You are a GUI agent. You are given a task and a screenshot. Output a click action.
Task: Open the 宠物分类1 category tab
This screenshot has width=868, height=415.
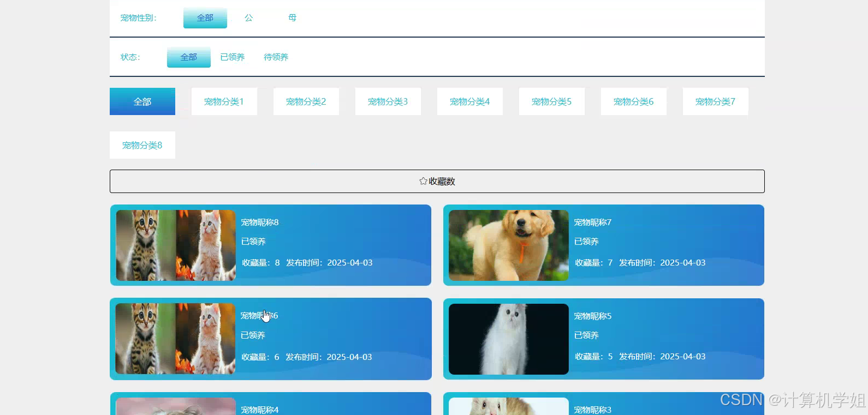click(x=224, y=101)
